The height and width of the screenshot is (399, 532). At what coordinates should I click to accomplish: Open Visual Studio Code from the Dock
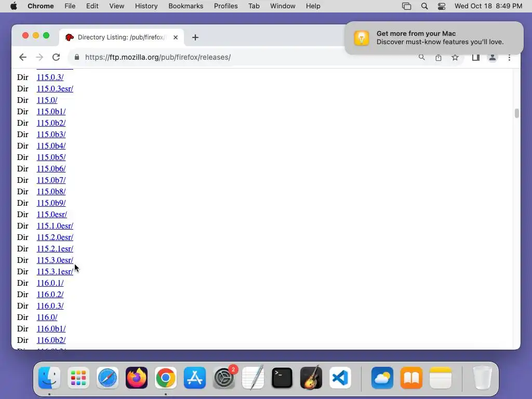click(x=340, y=378)
